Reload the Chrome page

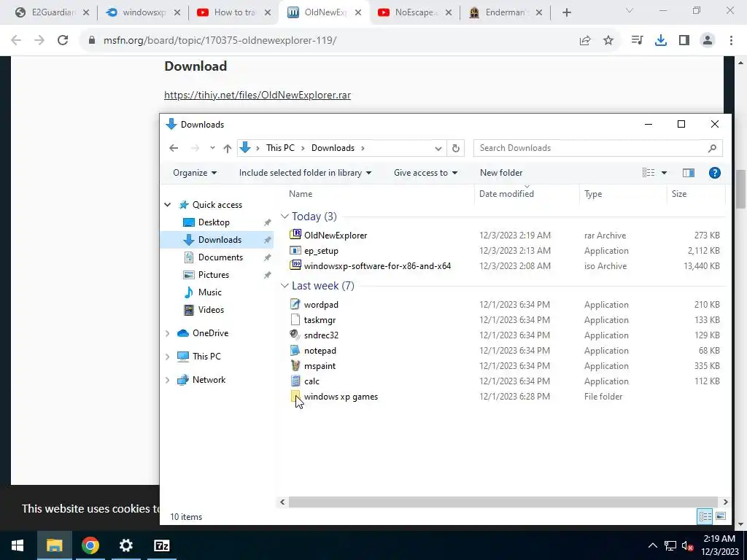point(63,41)
